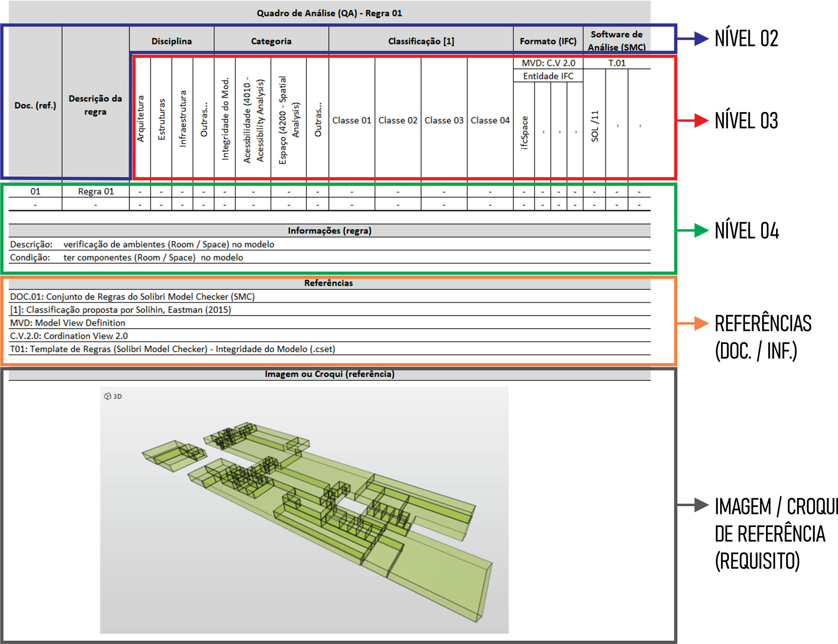Click the Classificação [1] header
838x644 pixels.
click(421, 41)
